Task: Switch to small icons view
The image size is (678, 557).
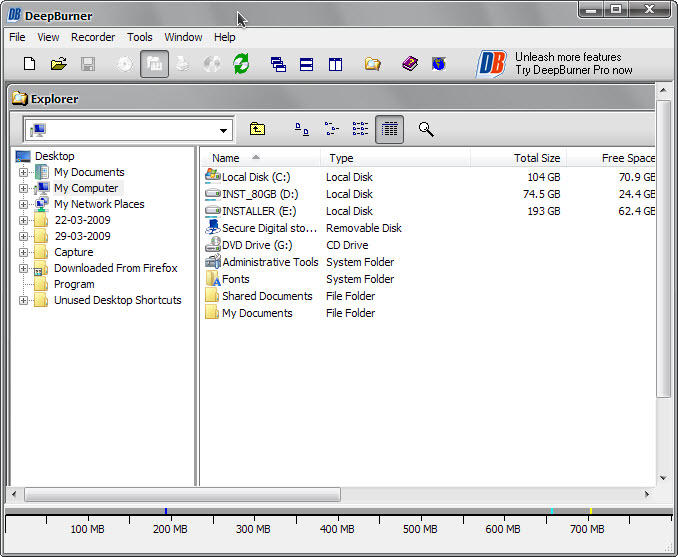Action: 331,129
